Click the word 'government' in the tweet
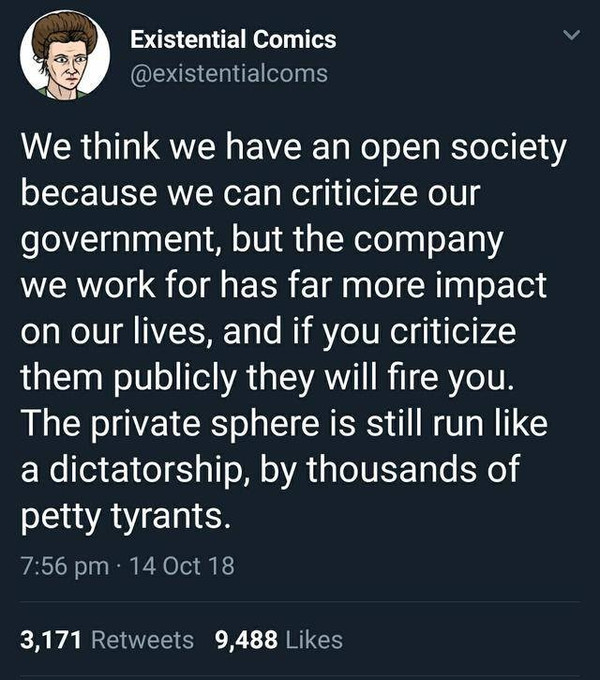The width and height of the screenshot is (600, 680). [108, 242]
